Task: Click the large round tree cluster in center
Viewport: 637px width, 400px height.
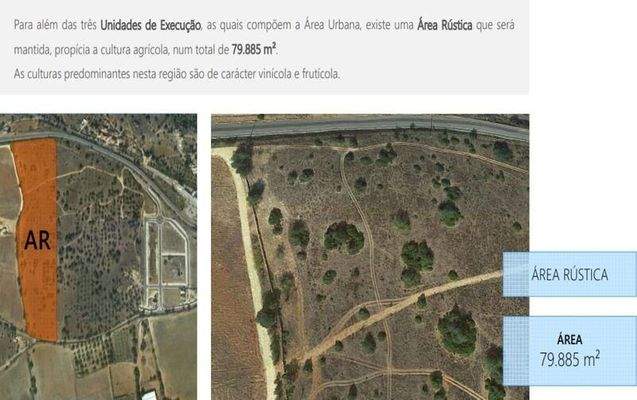Action: (344, 238)
